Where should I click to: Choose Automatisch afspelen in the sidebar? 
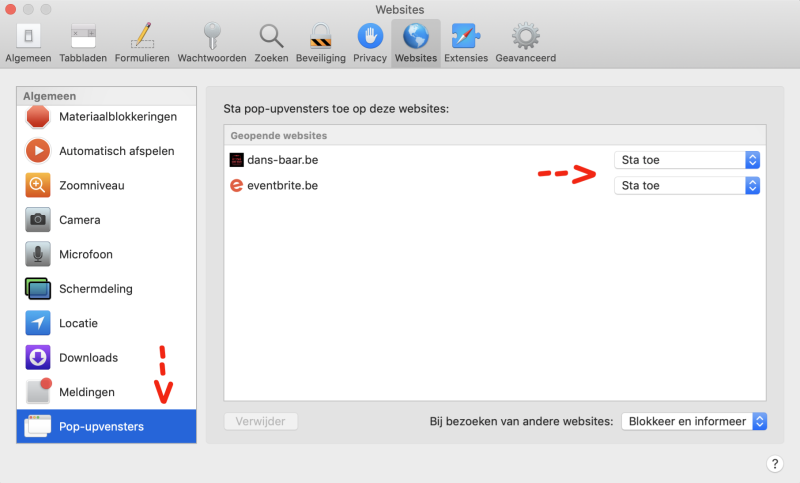(x=117, y=151)
